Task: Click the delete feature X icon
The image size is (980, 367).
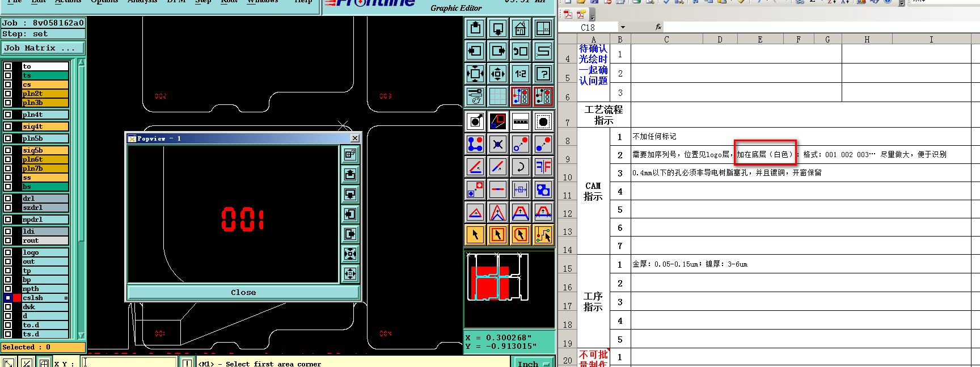Action: (498, 144)
